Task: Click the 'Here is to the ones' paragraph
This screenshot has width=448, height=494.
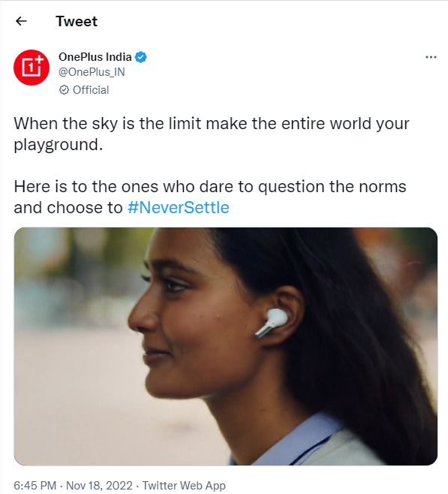Action: tap(210, 197)
